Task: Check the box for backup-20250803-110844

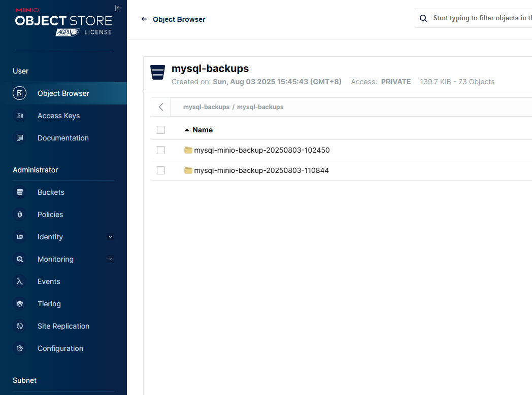Action: pyautogui.click(x=161, y=170)
